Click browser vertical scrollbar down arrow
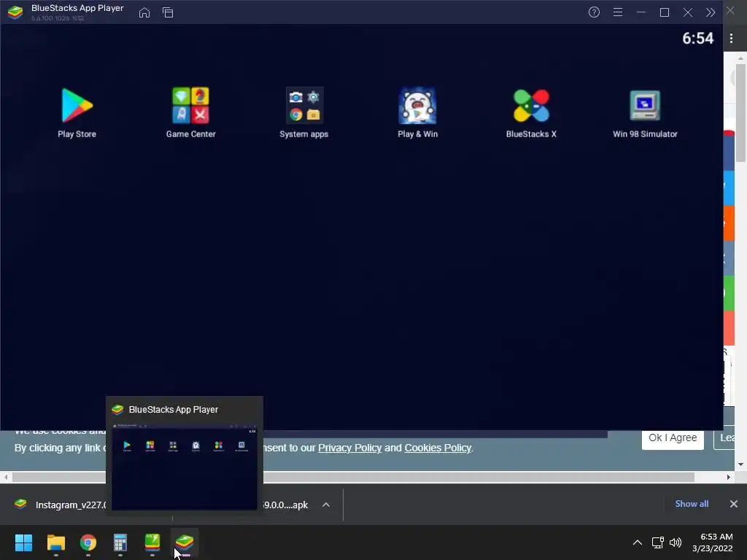The image size is (747, 560). (740, 464)
